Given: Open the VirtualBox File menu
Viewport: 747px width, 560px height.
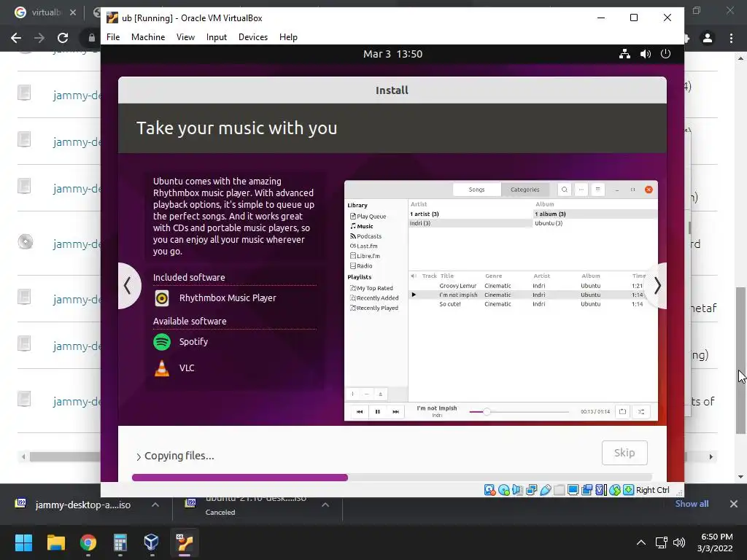Looking at the screenshot, I should [x=113, y=37].
